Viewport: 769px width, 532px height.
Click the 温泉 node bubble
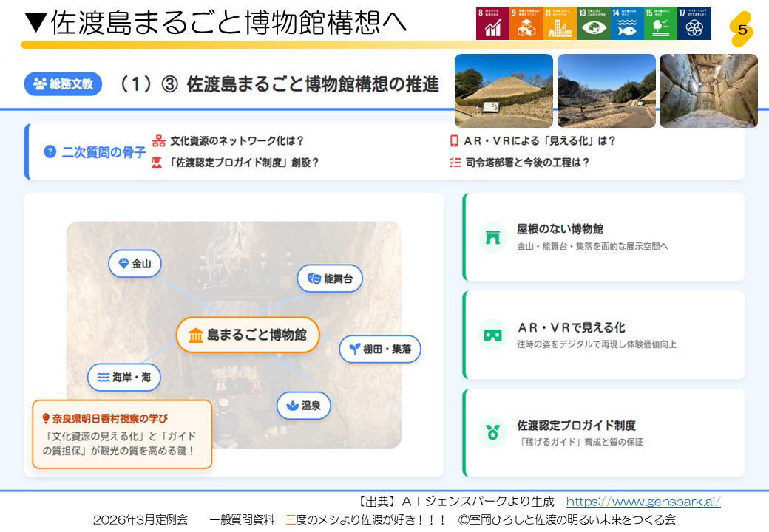(303, 406)
